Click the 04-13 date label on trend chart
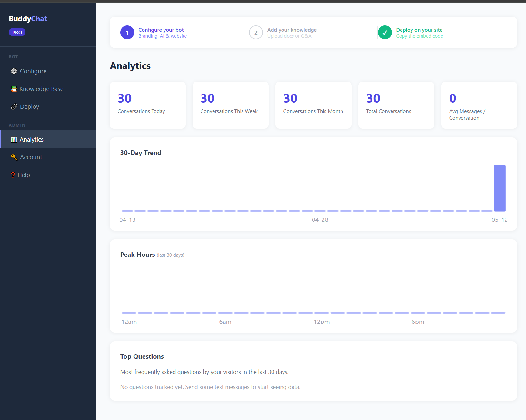The height and width of the screenshot is (420, 526). pyautogui.click(x=128, y=220)
